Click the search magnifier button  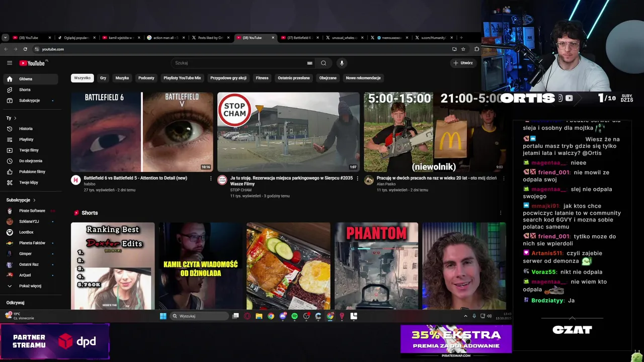pyautogui.click(x=324, y=63)
